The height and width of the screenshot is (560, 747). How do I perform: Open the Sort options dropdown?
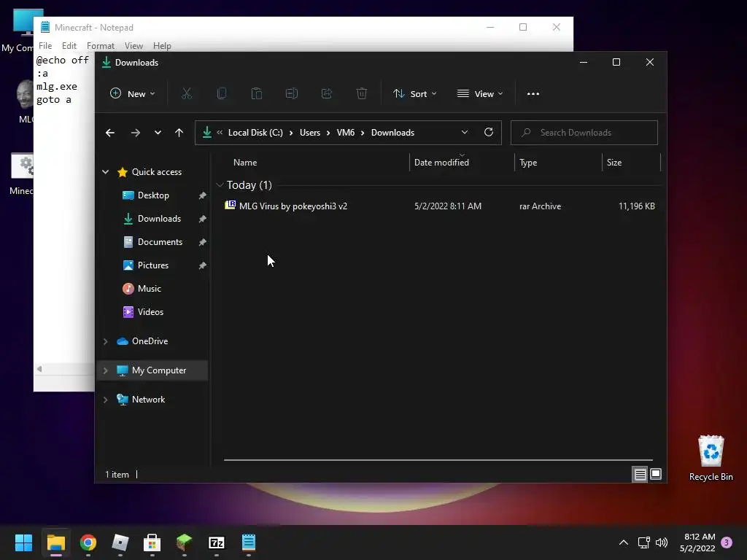[x=414, y=94]
